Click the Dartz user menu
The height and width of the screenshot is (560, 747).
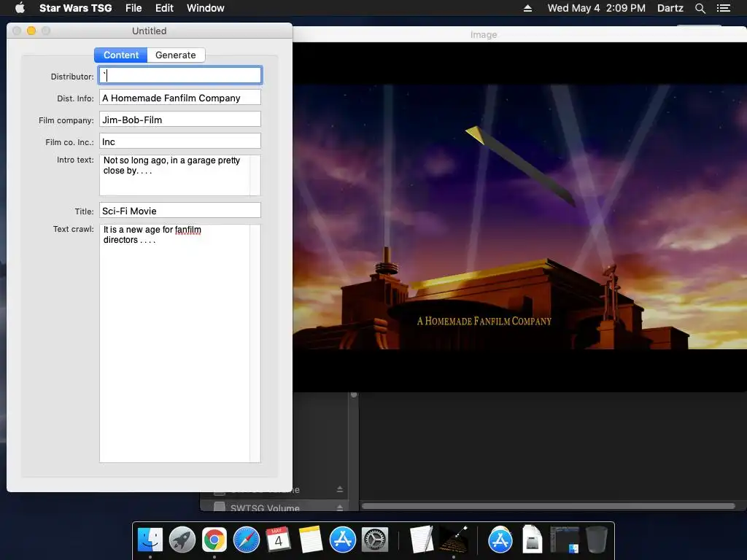[670, 8]
